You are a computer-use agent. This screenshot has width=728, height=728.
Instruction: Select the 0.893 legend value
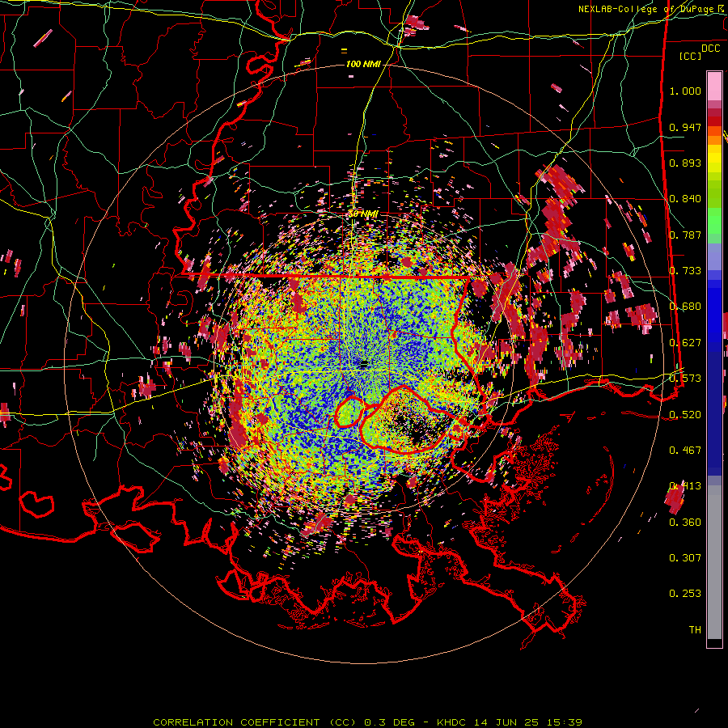[x=685, y=163]
